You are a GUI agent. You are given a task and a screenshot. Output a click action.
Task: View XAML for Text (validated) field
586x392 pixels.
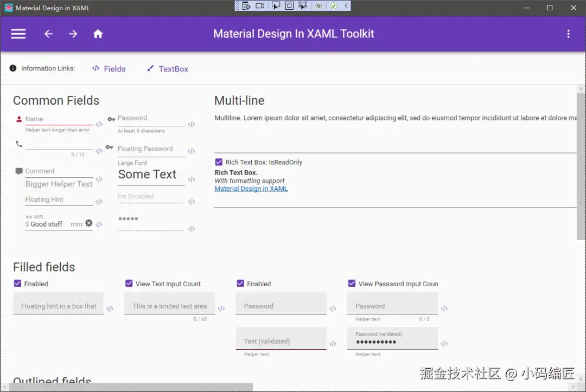click(x=333, y=344)
